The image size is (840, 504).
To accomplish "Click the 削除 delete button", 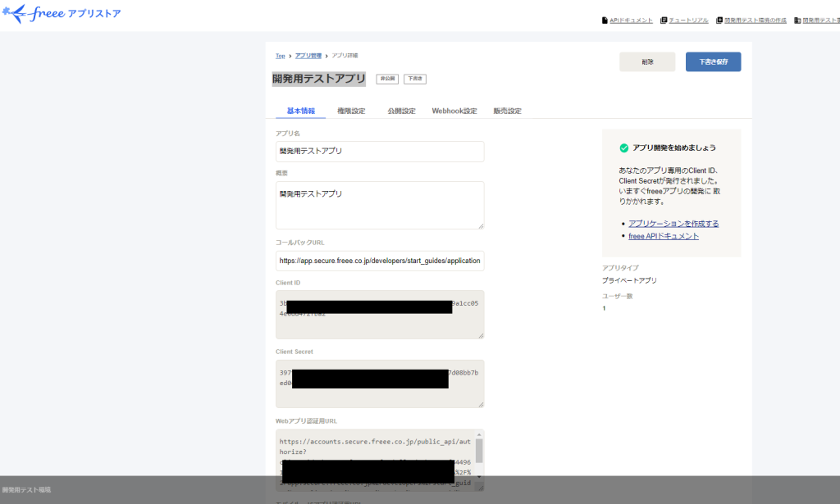I will point(647,61).
